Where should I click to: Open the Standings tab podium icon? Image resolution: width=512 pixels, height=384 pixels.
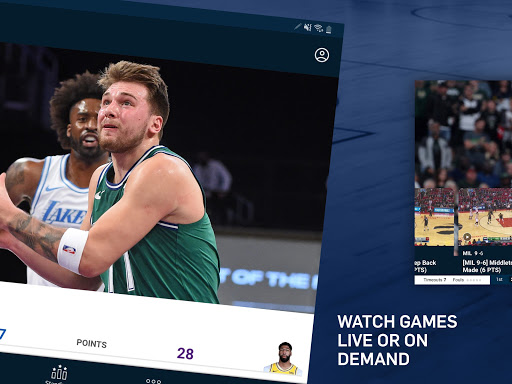click(59, 373)
